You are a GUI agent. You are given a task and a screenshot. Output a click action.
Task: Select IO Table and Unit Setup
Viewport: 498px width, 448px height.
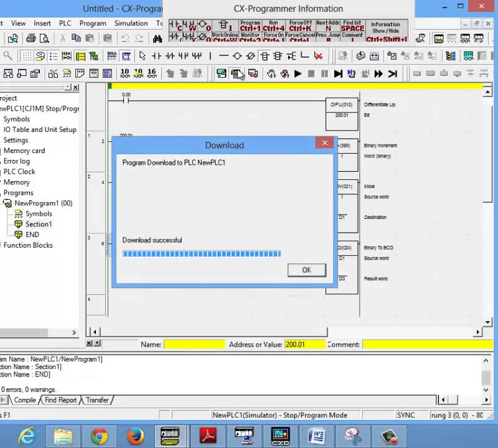click(40, 129)
